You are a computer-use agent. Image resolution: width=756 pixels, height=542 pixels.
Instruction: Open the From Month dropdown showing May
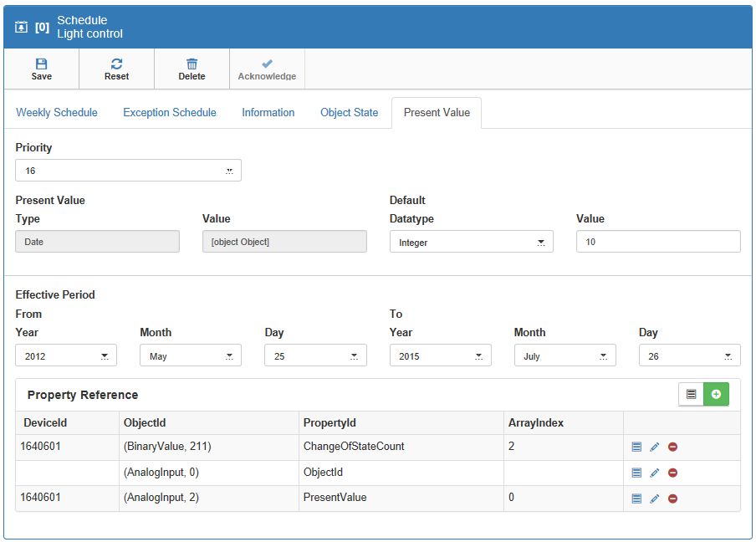point(191,355)
